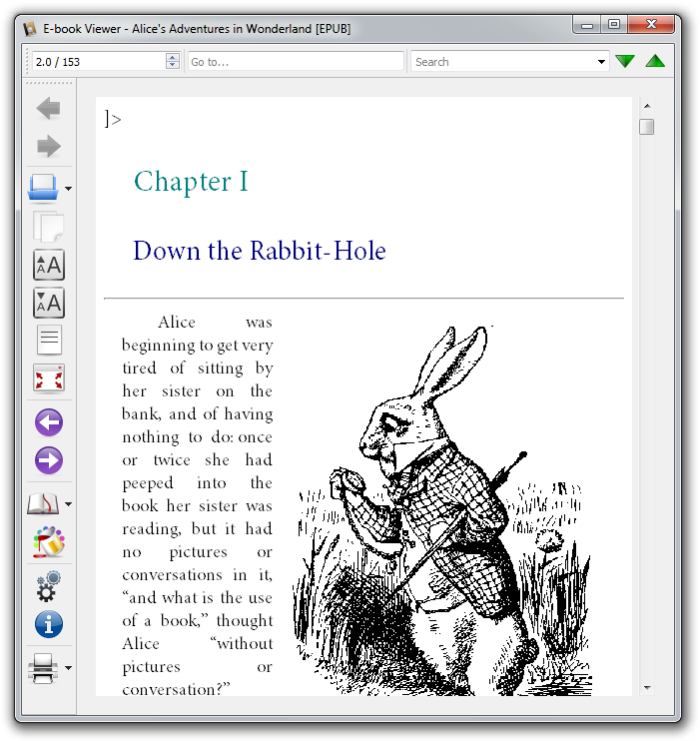Screen dimensions: 700x741
Task: Click the Down the Rabbit-Hole heading
Action: 260,251
